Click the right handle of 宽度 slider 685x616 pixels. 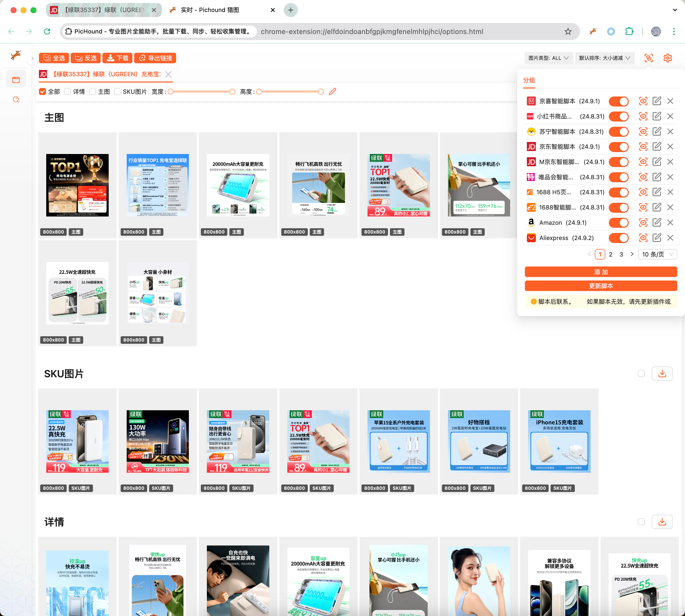(x=232, y=91)
